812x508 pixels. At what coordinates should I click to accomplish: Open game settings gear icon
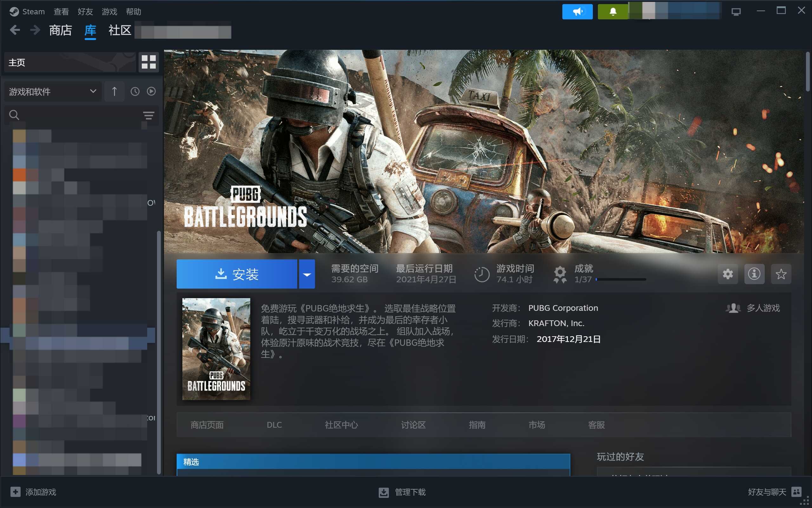[728, 274]
